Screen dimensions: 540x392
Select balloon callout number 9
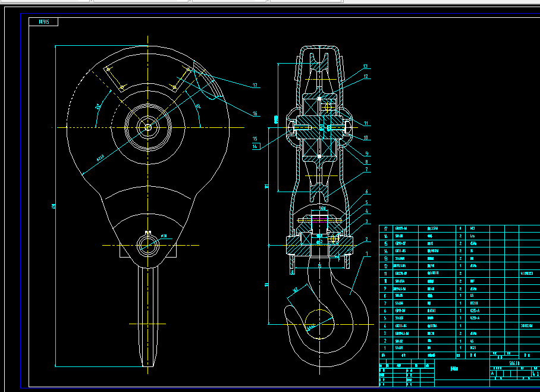pos(367,153)
